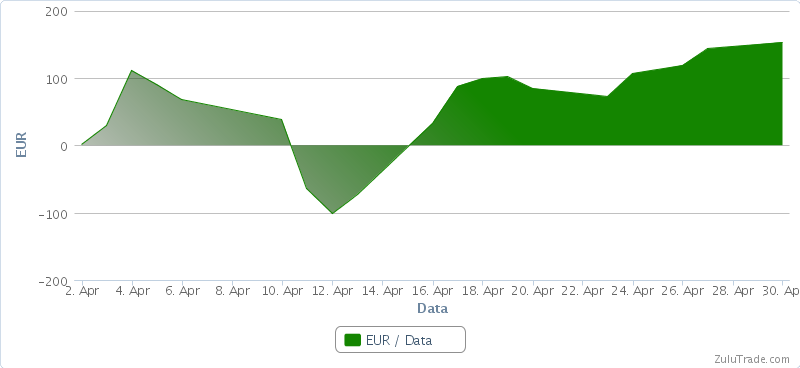Click the 30 Apr final data point
Screen dimensions: 800x368
coord(782,42)
